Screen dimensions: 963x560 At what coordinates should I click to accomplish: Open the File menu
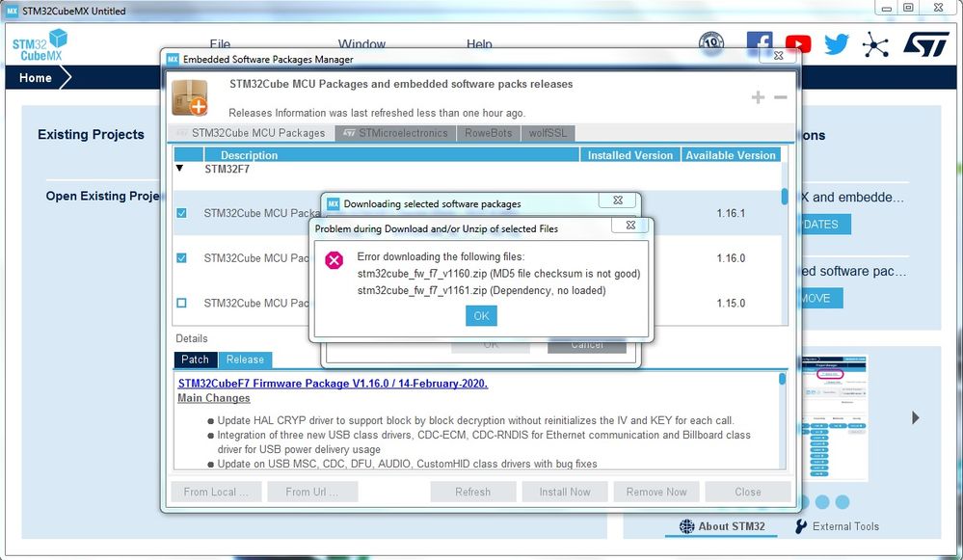coord(220,44)
